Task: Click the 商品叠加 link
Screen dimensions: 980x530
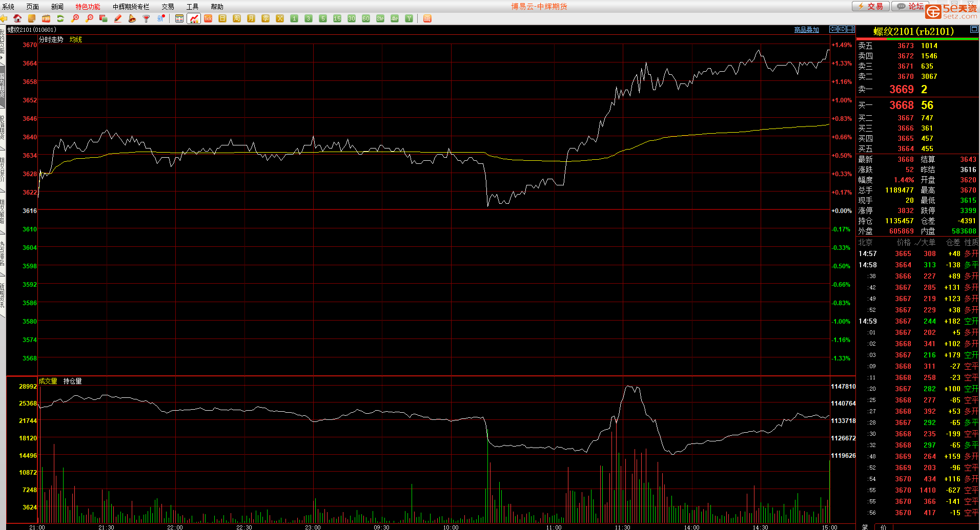Action: pos(807,30)
